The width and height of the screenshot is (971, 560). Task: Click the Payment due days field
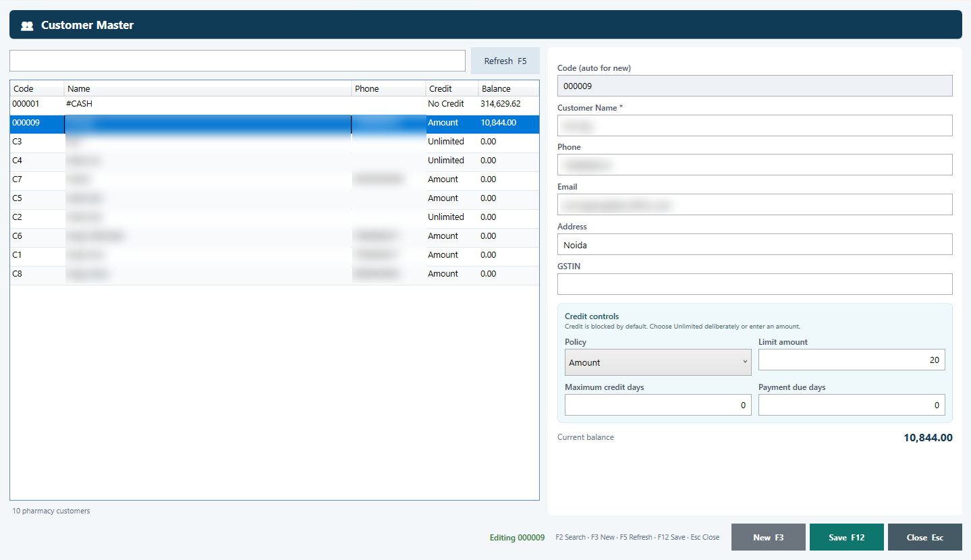point(852,405)
